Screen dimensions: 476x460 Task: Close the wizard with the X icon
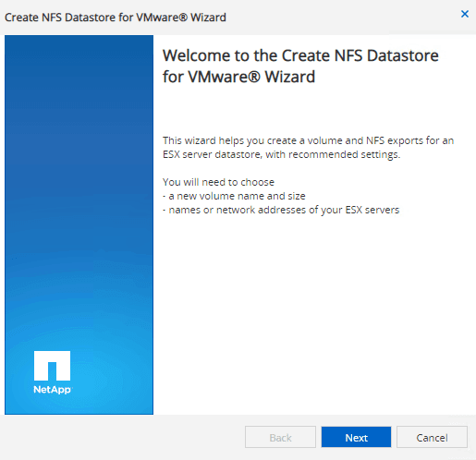pos(465,14)
